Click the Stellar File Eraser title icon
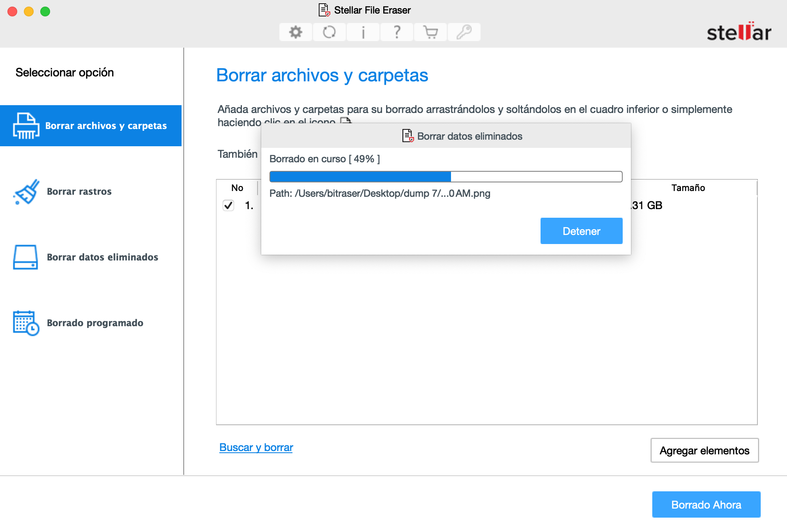This screenshot has height=532, width=787. coord(324,10)
